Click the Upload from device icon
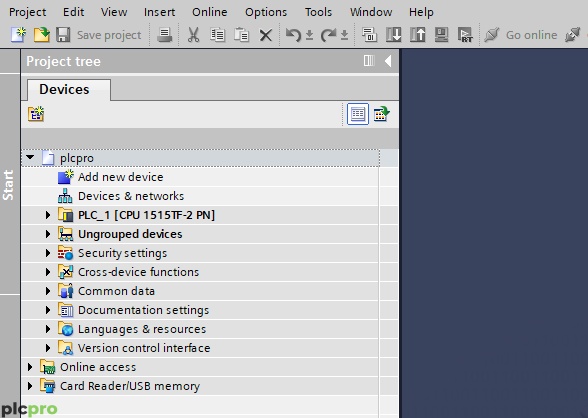 [417, 35]
